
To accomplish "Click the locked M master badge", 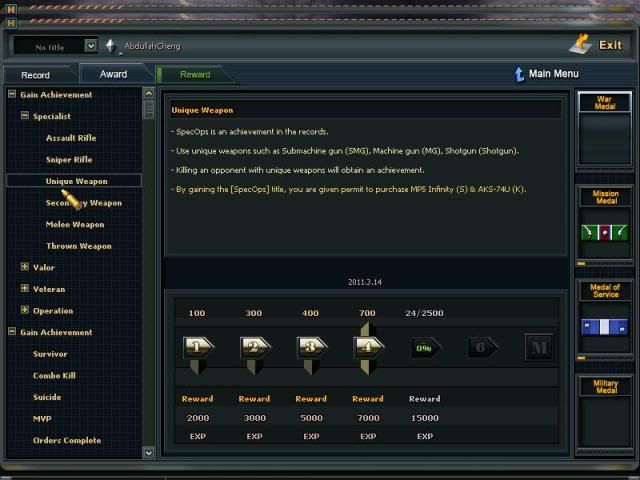I will [x=539, y=348].
